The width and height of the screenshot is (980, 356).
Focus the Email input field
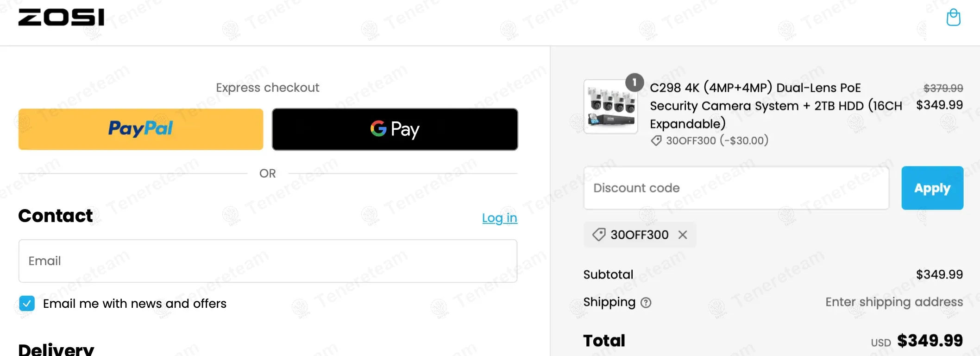point(268,261)
